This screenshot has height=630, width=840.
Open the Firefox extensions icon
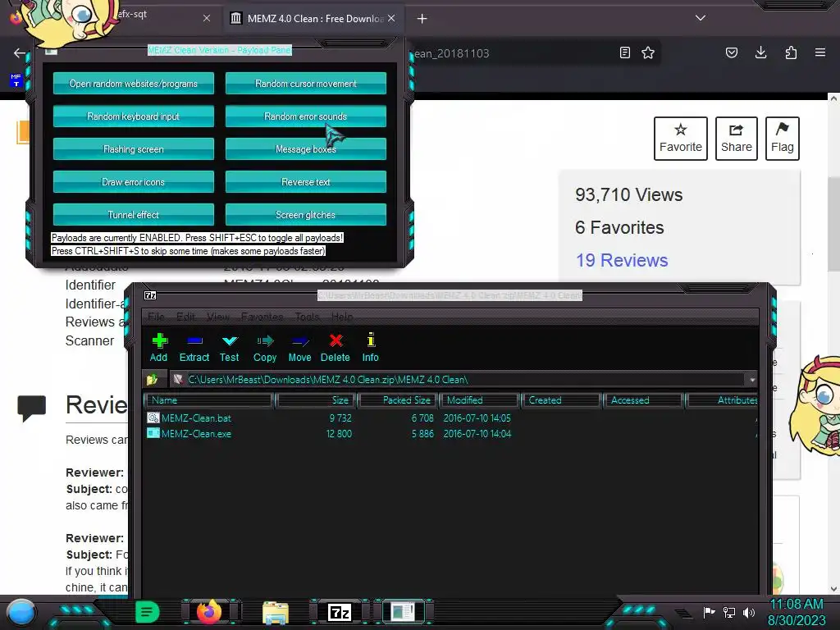[791, 52]
